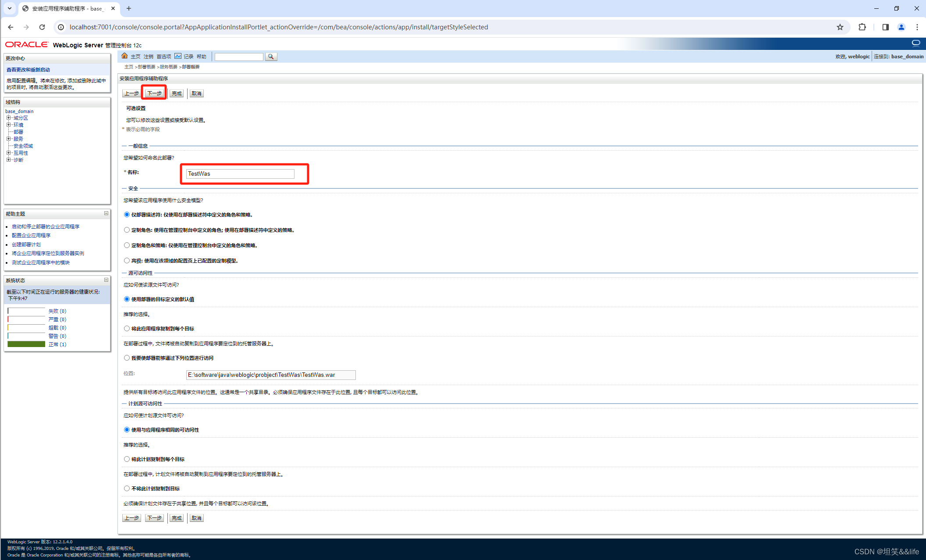Select 将此应用程序复制到每个目标 radio
The image size is (926, 560).
pyautogui.click(x=127, y=329)
